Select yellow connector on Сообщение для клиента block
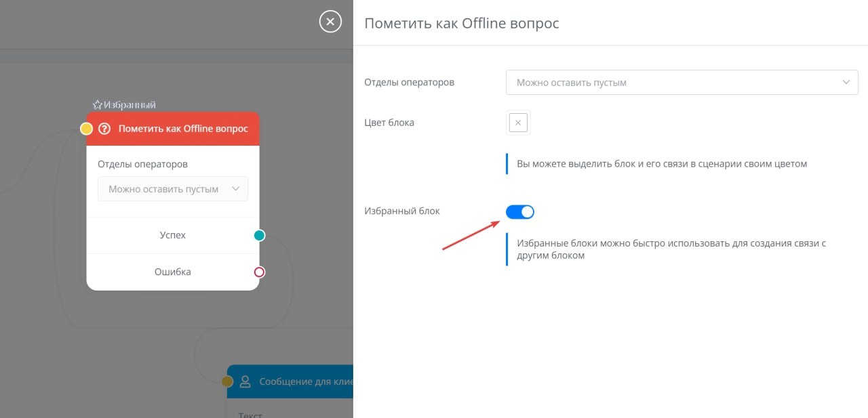This screenshot has height=418, width=868. point(228,381)
